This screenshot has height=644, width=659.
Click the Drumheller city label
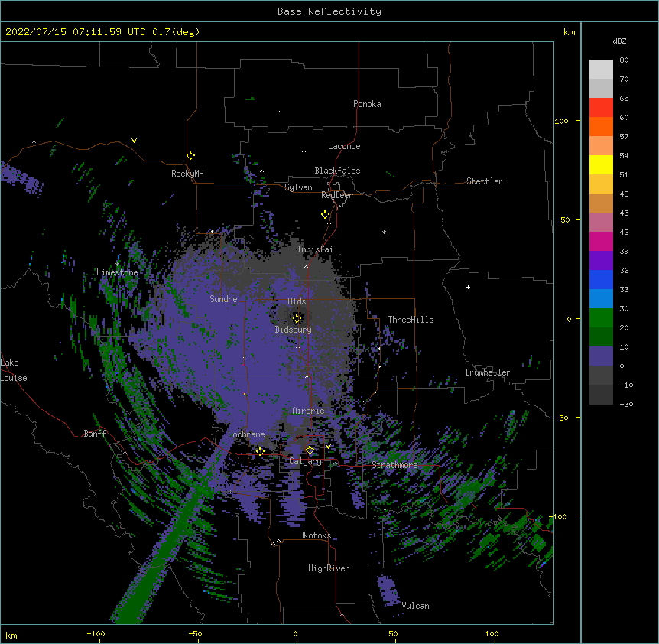488,372
